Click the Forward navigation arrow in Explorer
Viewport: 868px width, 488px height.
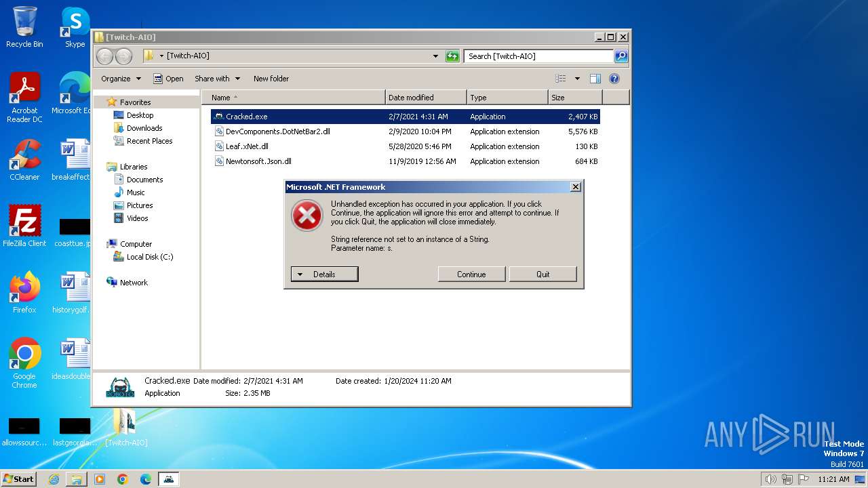point(123,56)
